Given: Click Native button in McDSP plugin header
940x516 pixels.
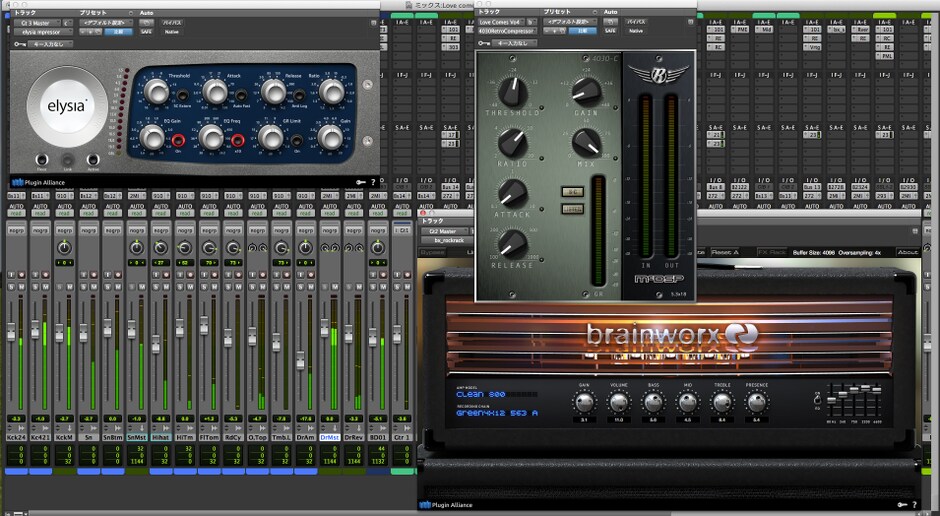Looking at the screenshot, I should click(636, 31).
